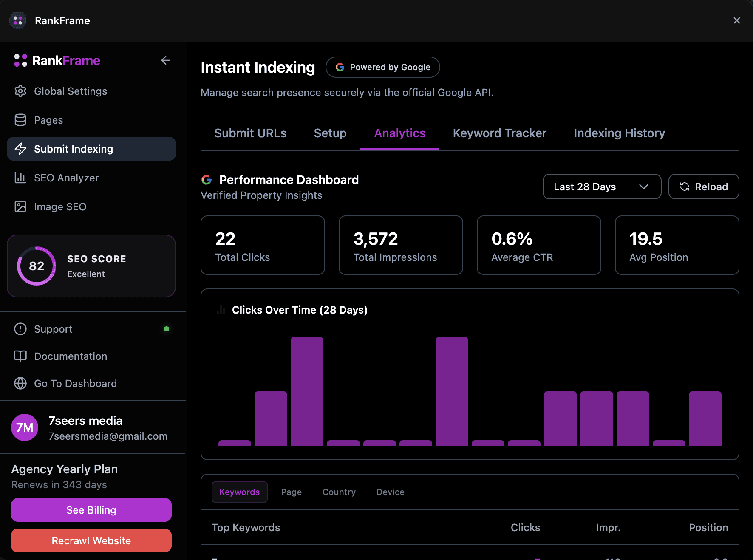Click the Agency Yearly Plan label
The height and width of the screenshot is (560, 753).
tap(65, 469)
